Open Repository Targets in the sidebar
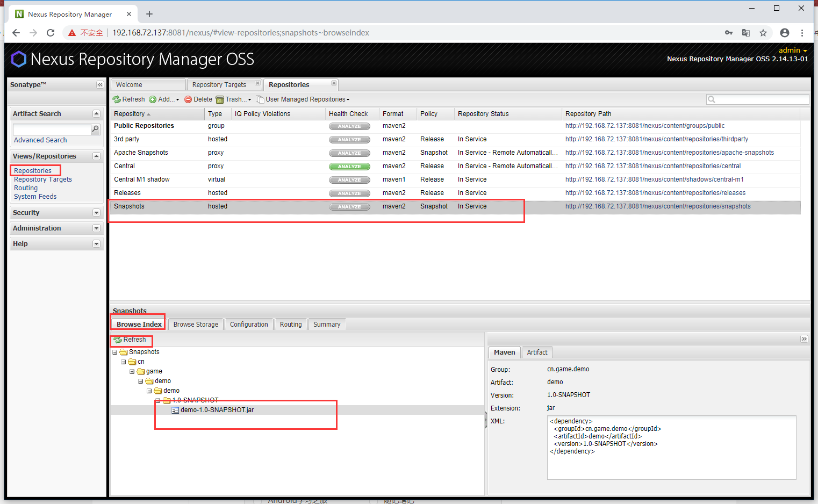Image resolution: width=818 pixels, height=504 pixels. pyautogui.click(x=43, y=179)
